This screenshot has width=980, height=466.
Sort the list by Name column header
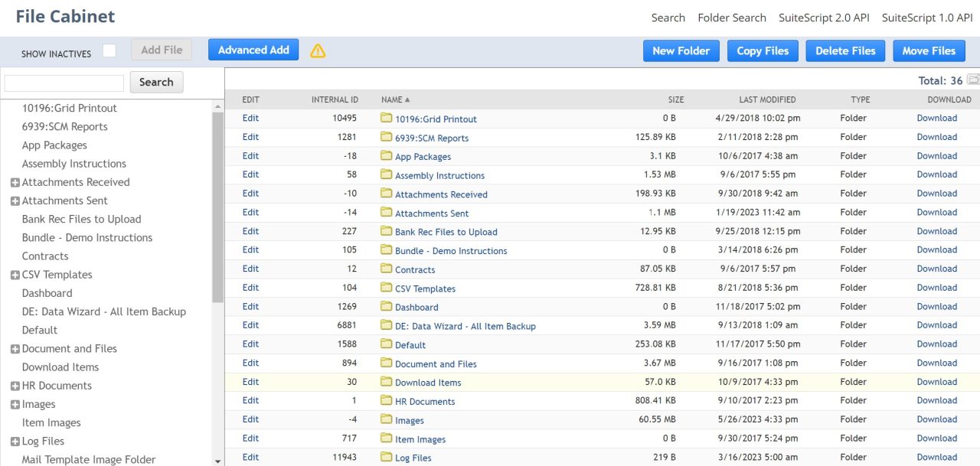point(391,99)
